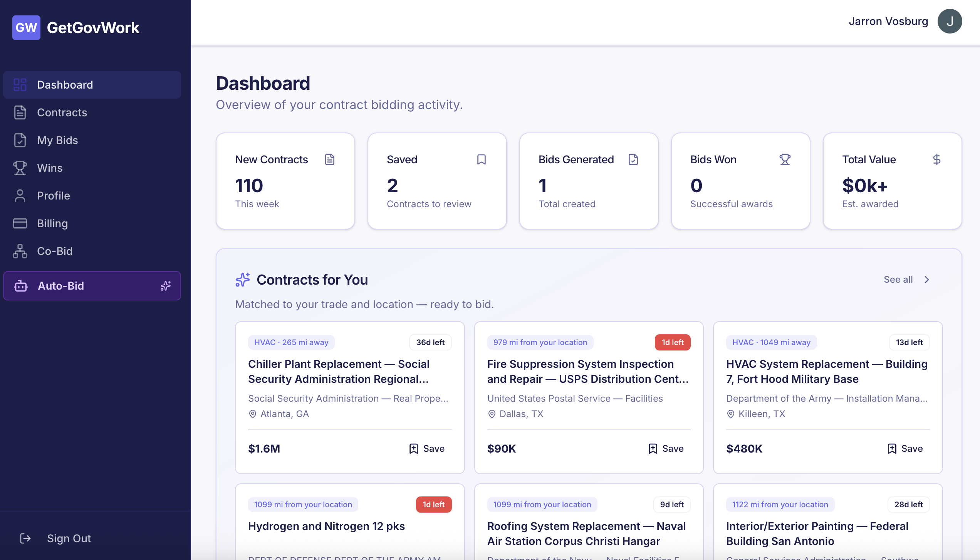Click the Saved bookmark icon
This screenshot has width=980, height=560.
click(482, 159)
